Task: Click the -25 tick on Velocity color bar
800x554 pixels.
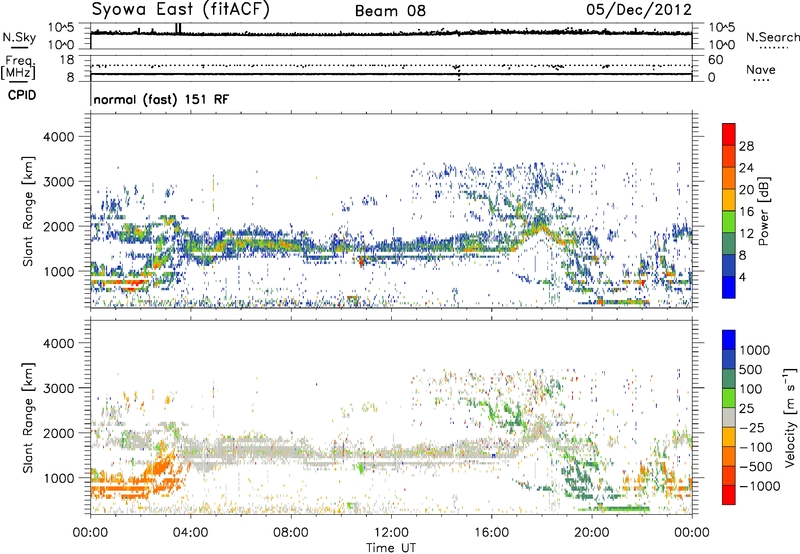Action: 752,427
